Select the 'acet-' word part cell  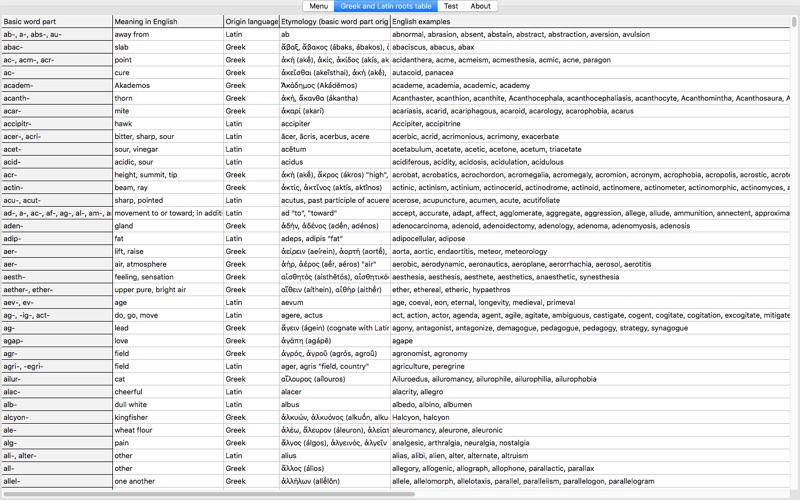(x=56, y=149)
